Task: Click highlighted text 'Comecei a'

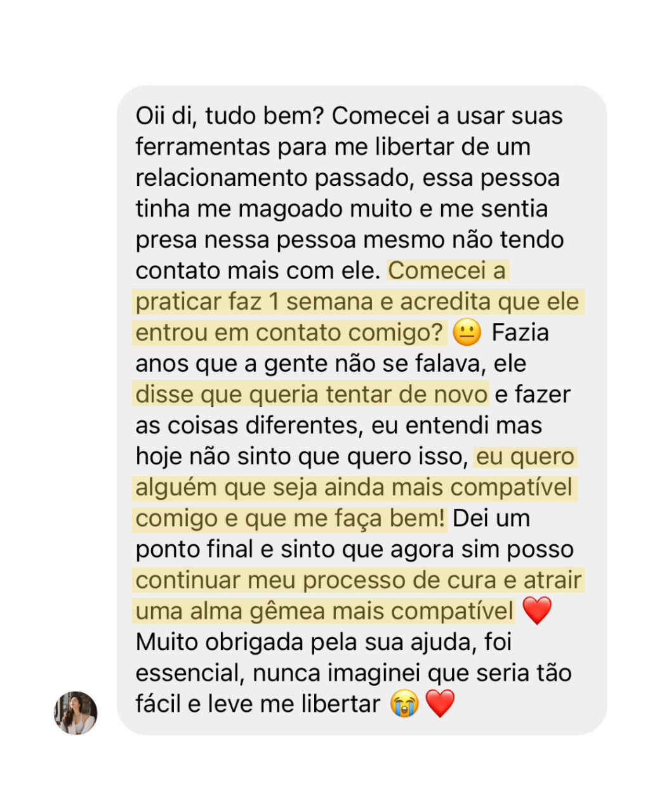Action: (x=448, y=271)
